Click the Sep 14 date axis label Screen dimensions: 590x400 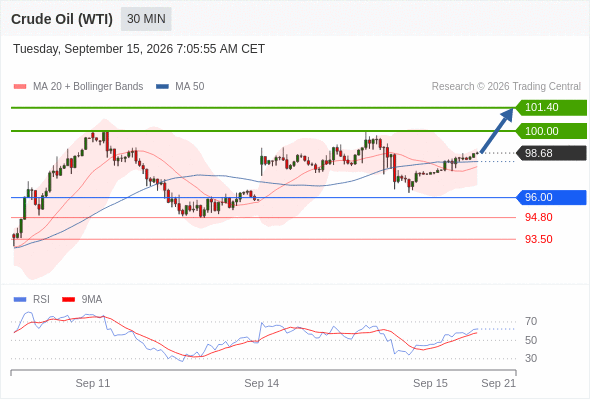point(262,383)
